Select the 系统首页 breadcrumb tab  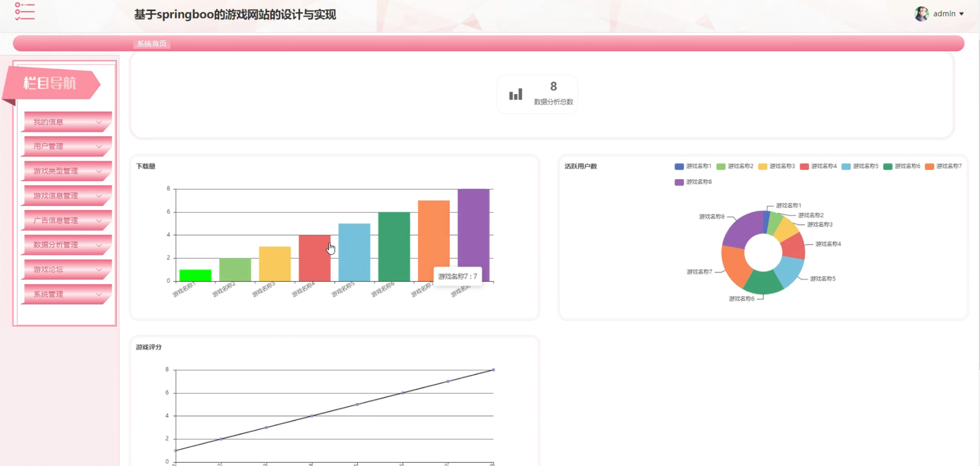pos(152,44)
